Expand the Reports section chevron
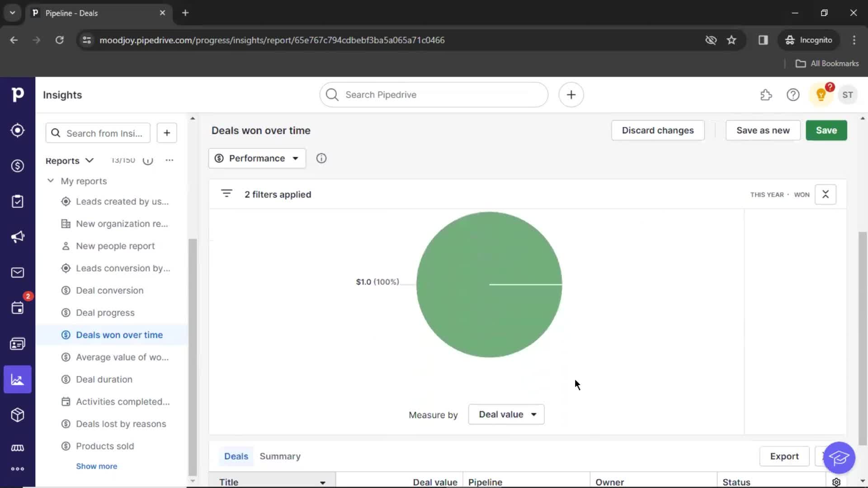The image size is (868, 488). [x=90, y=160]
